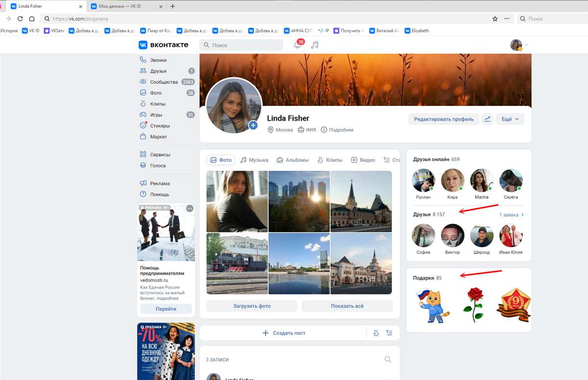Open the 1 заявка friend request chevron
The height and width of the screenshot is (380, 588).
pos(522,215)
